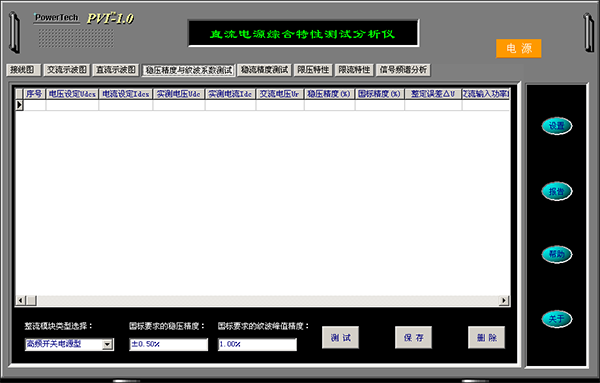Click the 测试 test button
The height and width of the screenshot is (383, 600).
pyautogui.click(x=341, y=337)
